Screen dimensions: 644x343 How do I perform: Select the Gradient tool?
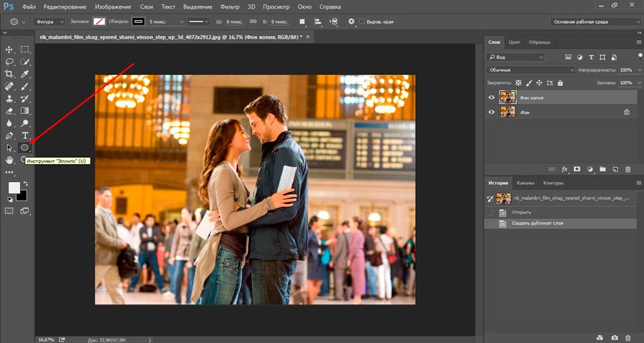[24, 111]
